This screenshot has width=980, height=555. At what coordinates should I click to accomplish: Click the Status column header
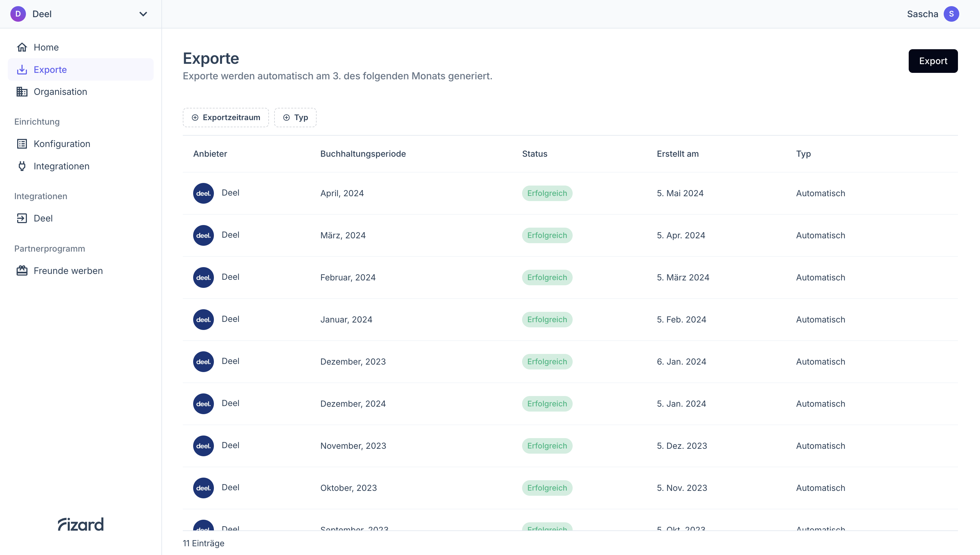(534, 153)
